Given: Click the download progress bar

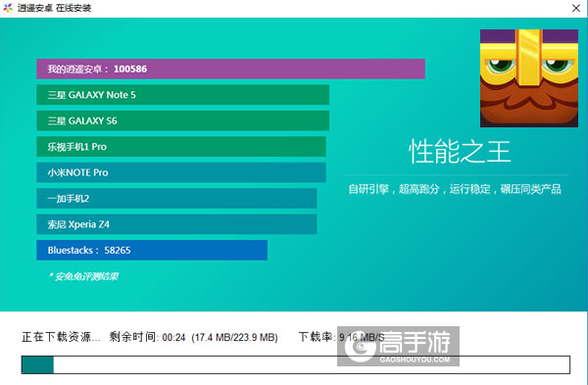Looking at the screenshot, I should pos(296,364).
